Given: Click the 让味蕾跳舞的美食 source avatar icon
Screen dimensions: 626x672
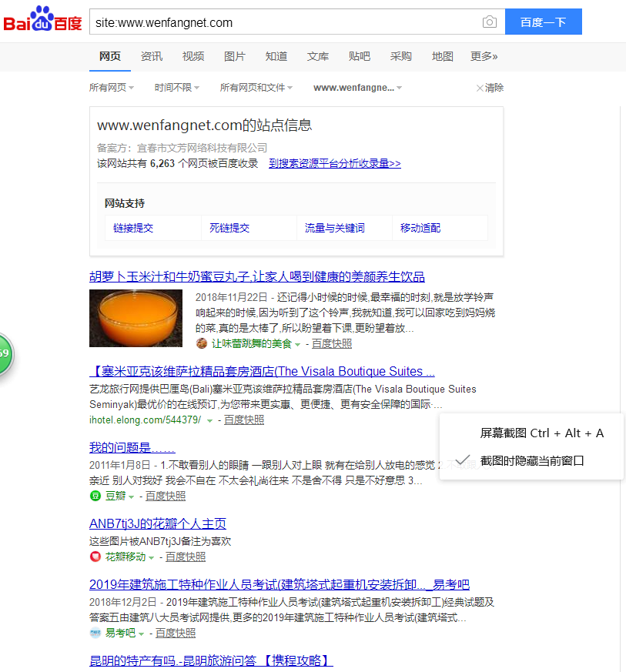Looking at the screenshot, I should pos(202,343).
